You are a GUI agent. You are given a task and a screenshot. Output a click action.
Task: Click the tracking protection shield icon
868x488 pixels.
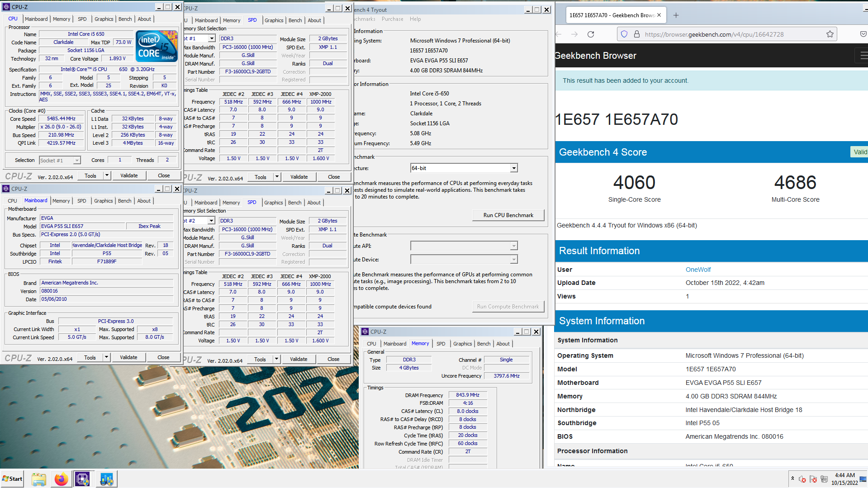tap(624, 34)
